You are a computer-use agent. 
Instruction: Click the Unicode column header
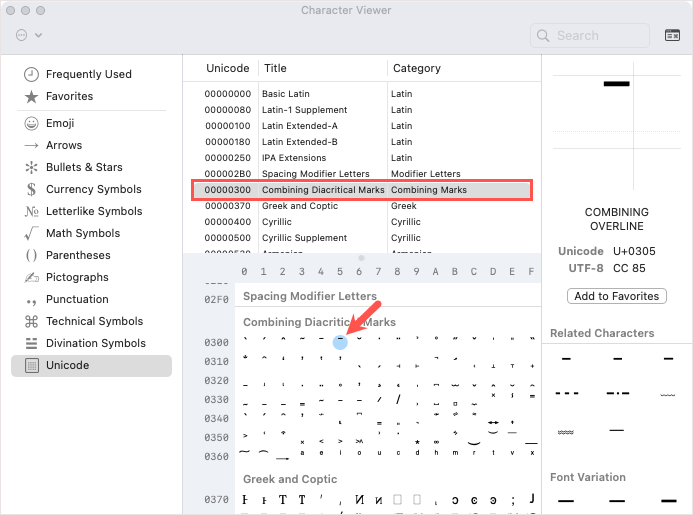pyautogui.click(x=227, y=68)
